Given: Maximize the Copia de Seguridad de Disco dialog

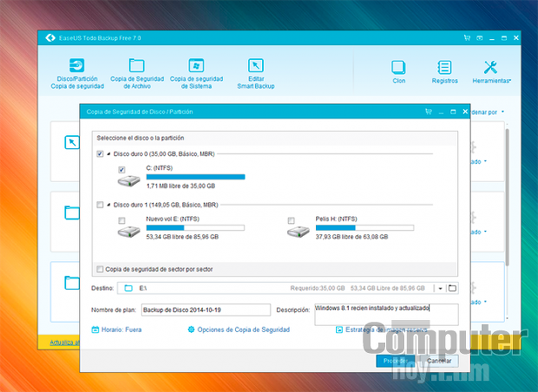Looking at the screenshot, I should pyautogui.click(x=453, y=111).
